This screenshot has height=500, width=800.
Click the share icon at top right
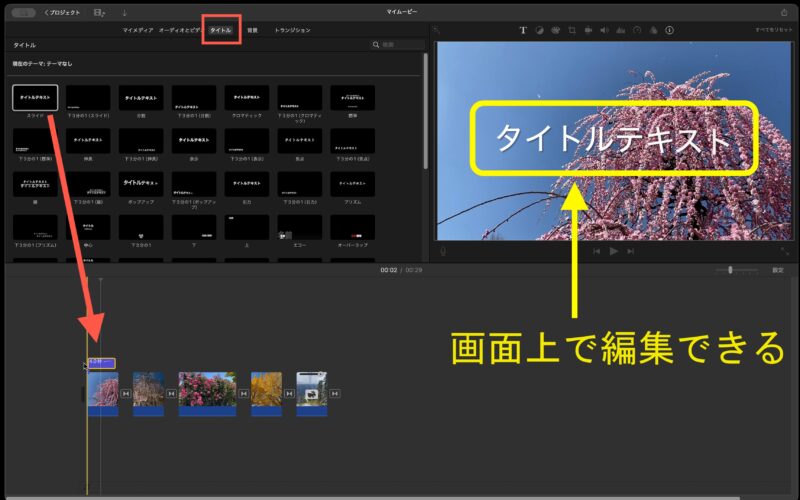pos(784,12)
